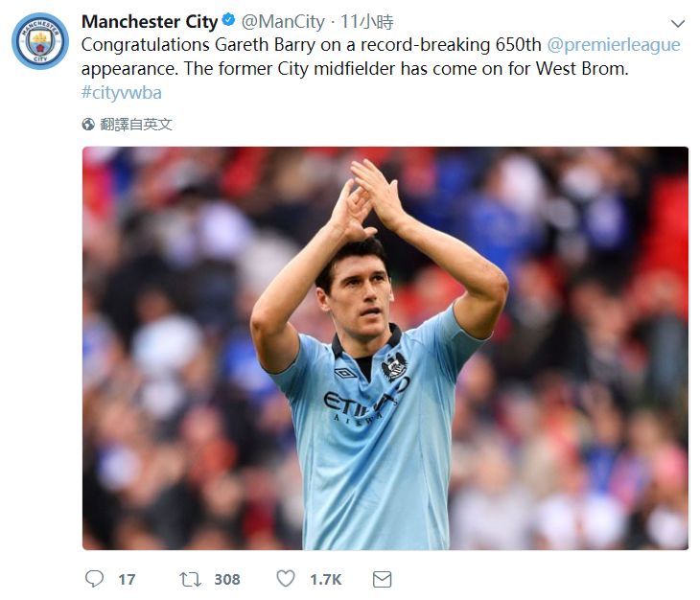Expand the tweet options chevron menu
700x600 pixels.
[x=677, y=23]
